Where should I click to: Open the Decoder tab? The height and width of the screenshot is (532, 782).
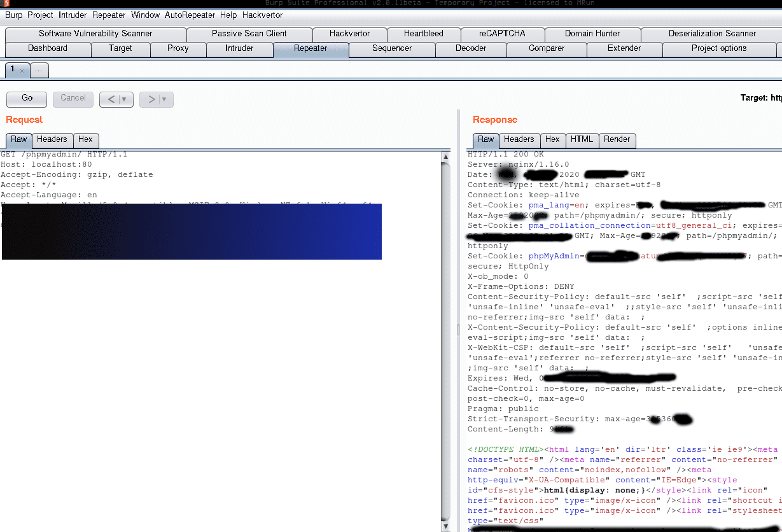[471, 48]
